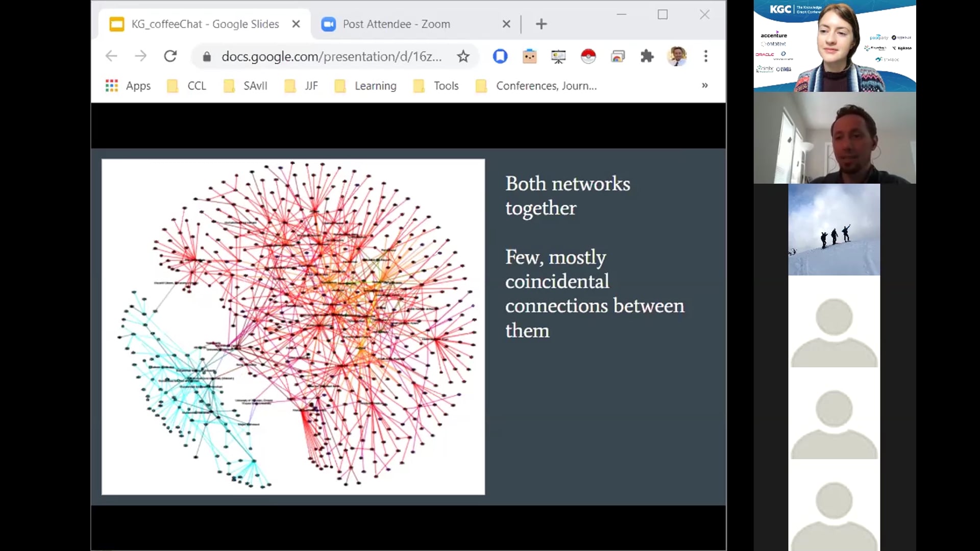Click the lock icon in the address bar
The width and height of the screenshot is (980, 551).
[207, 56]
